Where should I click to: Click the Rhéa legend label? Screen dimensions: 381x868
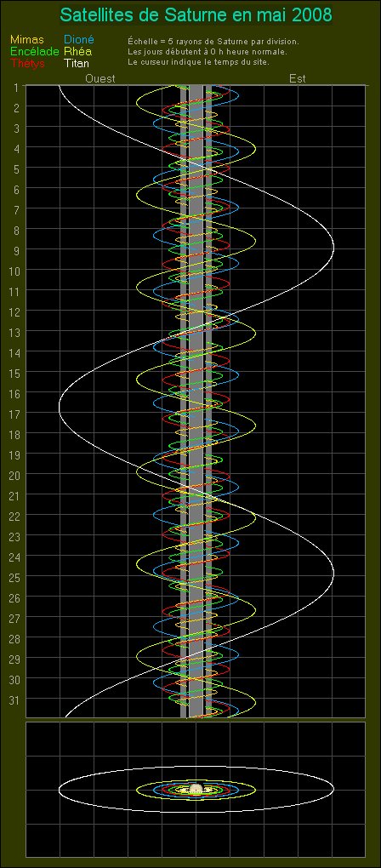tap(78, 51)
